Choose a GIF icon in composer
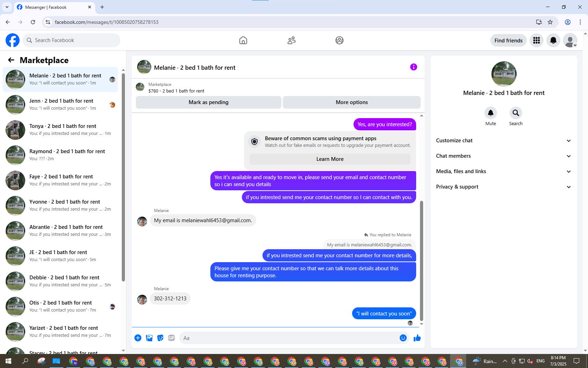This screenshot has width=588, height=368. 171,338
